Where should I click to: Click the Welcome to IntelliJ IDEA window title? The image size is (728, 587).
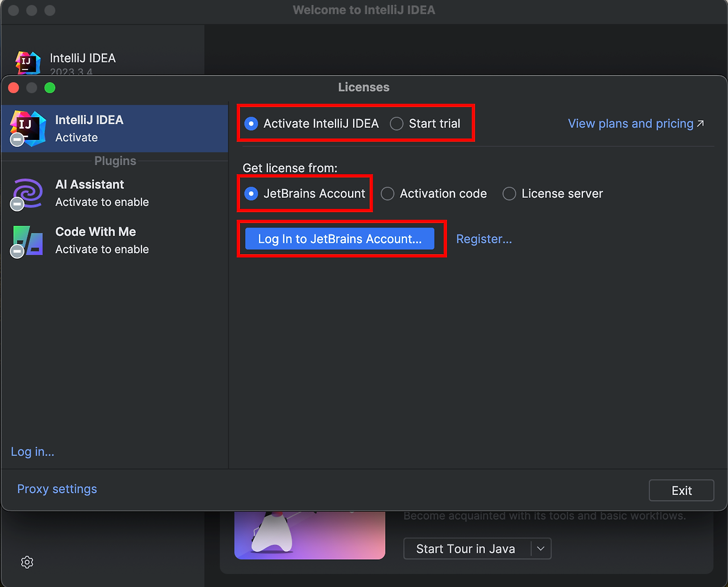coord(364,10)
